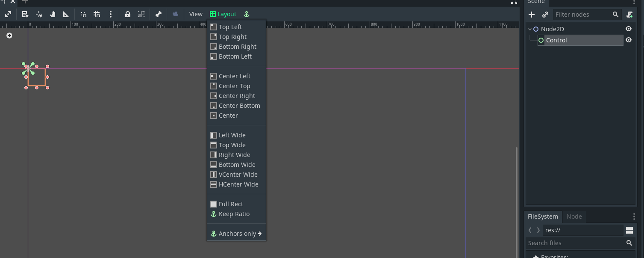The width and height of the screenshot is (644, 258).
Task: Activate the Ruler mode tool
Action: pos(65,14)
